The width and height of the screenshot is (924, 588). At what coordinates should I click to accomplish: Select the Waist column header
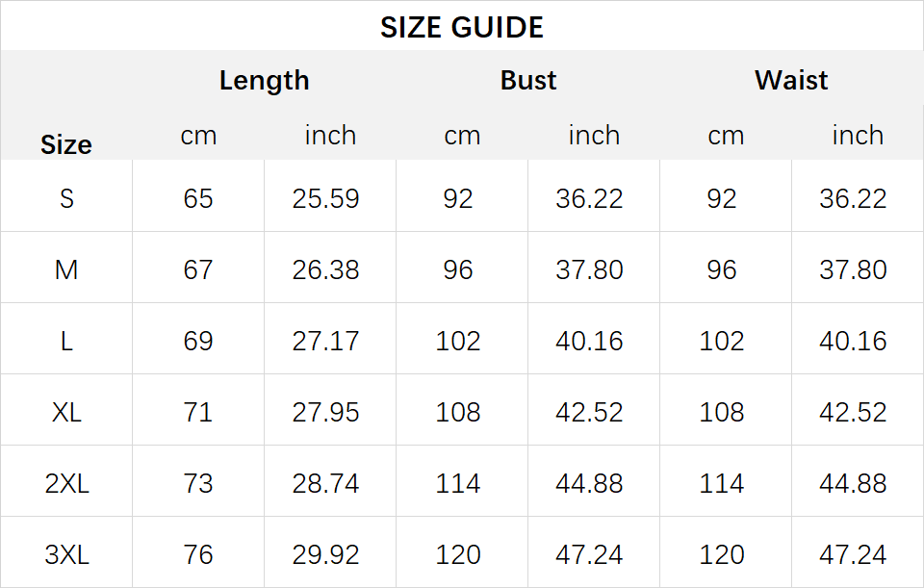coord(791,80)
